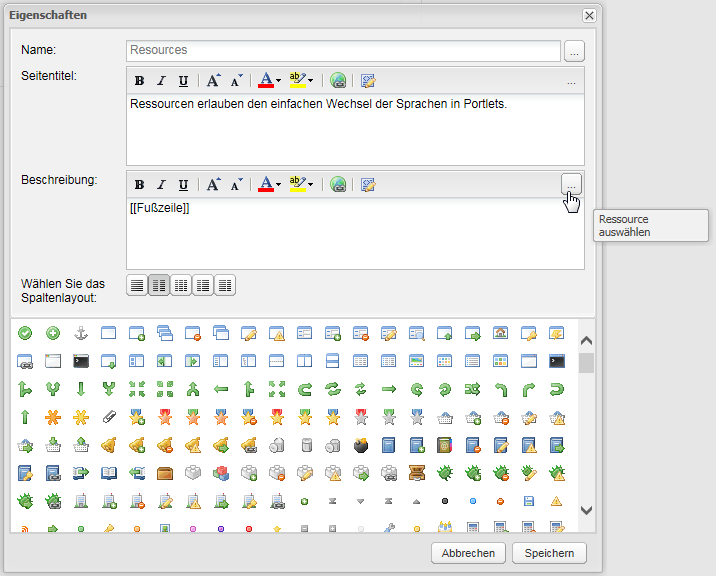Pick the plain golden bell icon
The image size is (716, 576).
[109, 445]
